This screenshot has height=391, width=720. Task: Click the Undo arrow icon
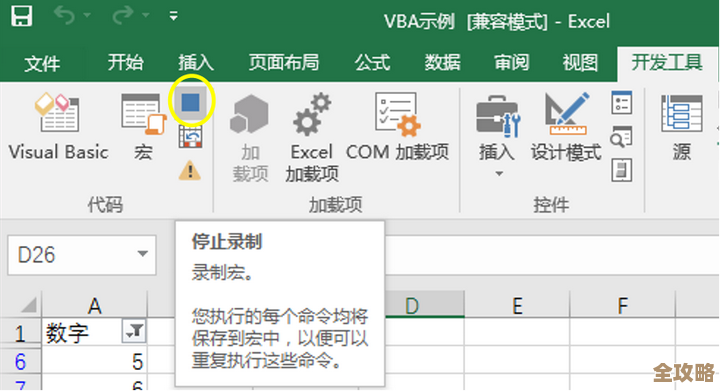pos(64,16)
